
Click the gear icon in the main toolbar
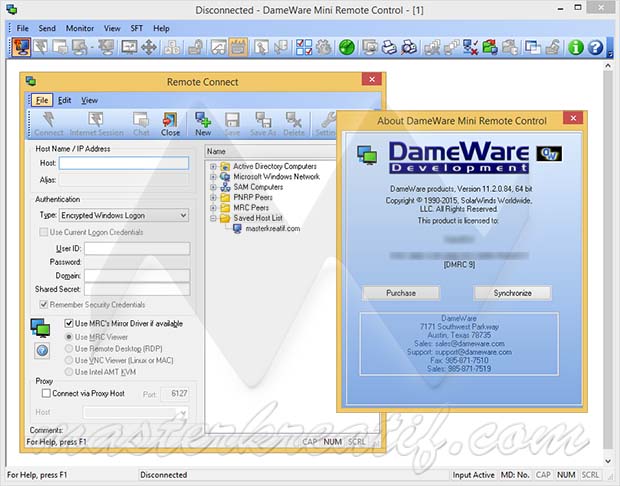(324, 47)
